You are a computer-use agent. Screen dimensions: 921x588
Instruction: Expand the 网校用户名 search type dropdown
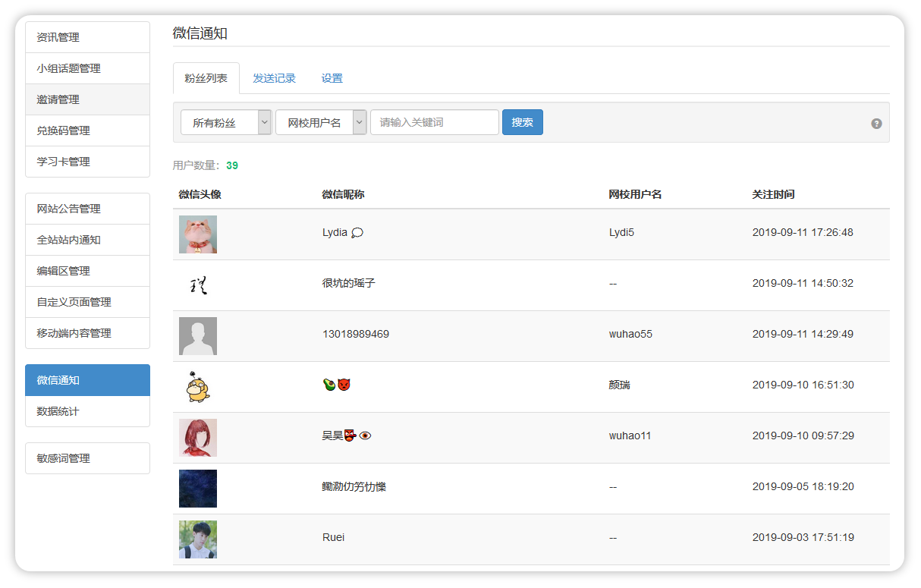click(x=321, y=122)
